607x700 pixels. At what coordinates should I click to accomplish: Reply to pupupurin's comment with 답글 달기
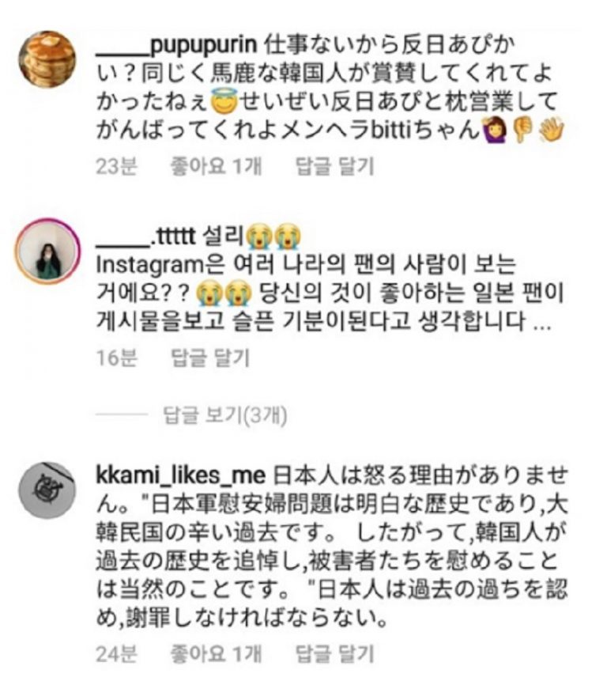click(334, 166)
